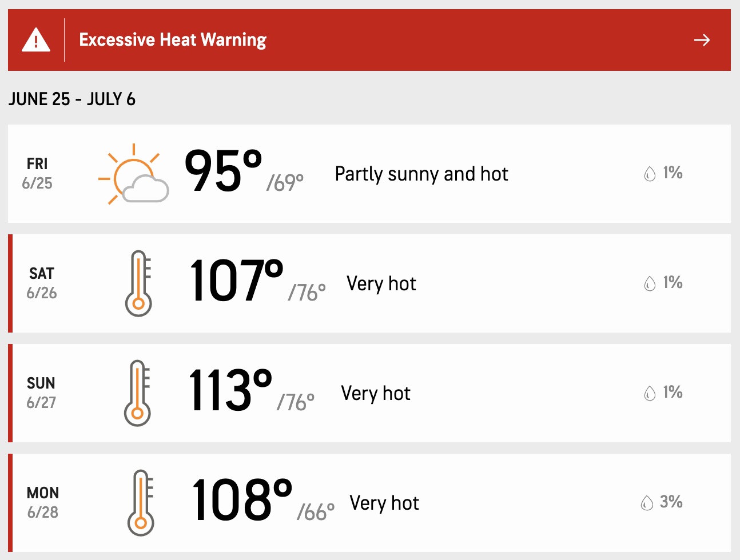
Task: Click Monday's raindrop precipitation icon
Action: point(647,503)
